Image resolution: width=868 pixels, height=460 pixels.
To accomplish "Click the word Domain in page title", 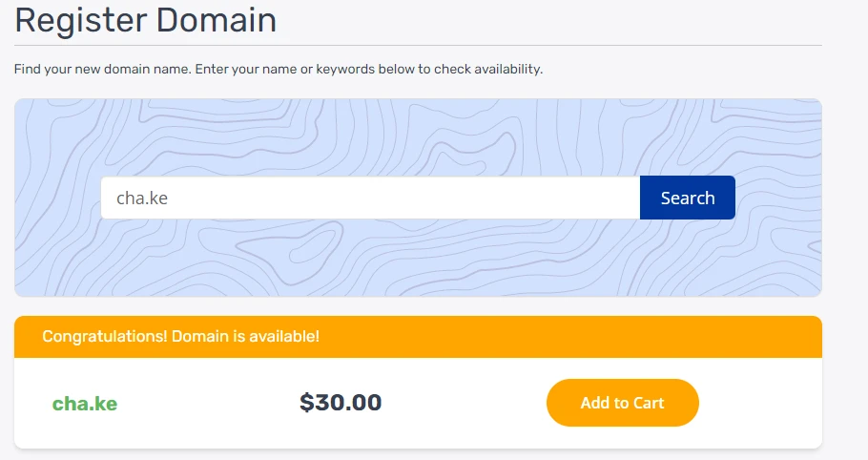I will tap(217, 20).
